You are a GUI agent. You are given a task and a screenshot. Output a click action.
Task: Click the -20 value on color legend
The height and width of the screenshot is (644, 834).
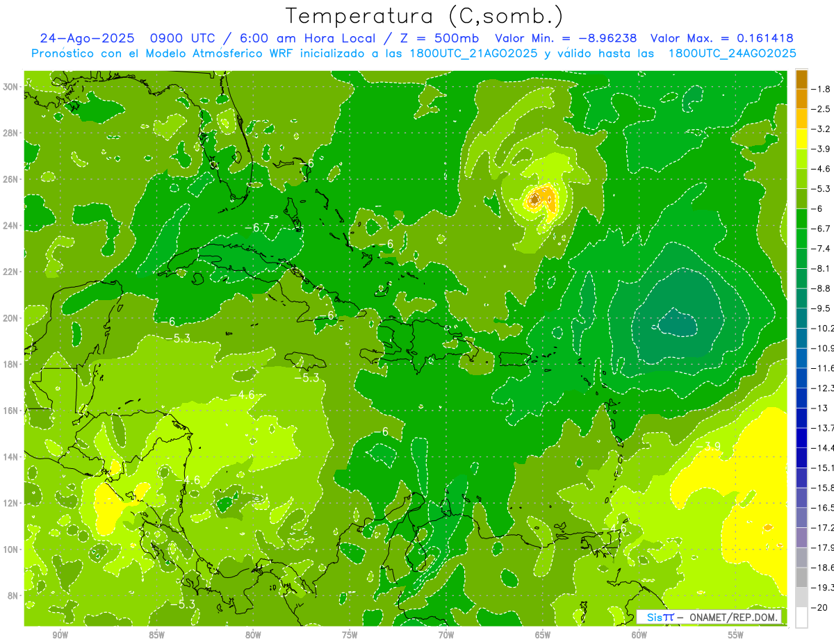click(820, 607)
